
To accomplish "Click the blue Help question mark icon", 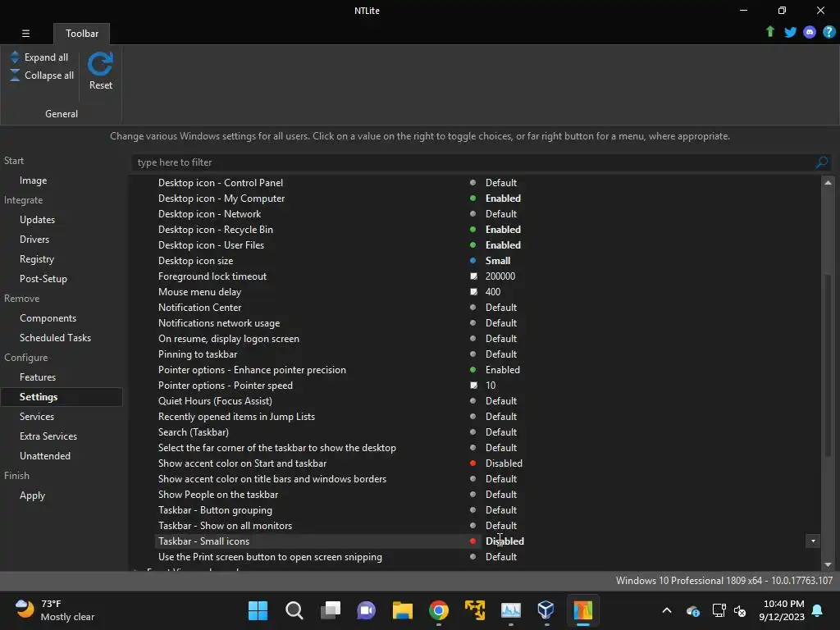I will [x=829, y=32].
